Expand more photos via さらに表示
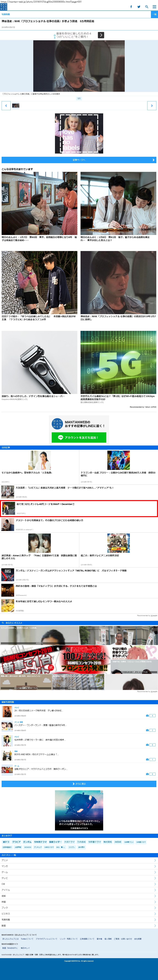The width and height of the screenshot is (158, 980). point(79,784)
